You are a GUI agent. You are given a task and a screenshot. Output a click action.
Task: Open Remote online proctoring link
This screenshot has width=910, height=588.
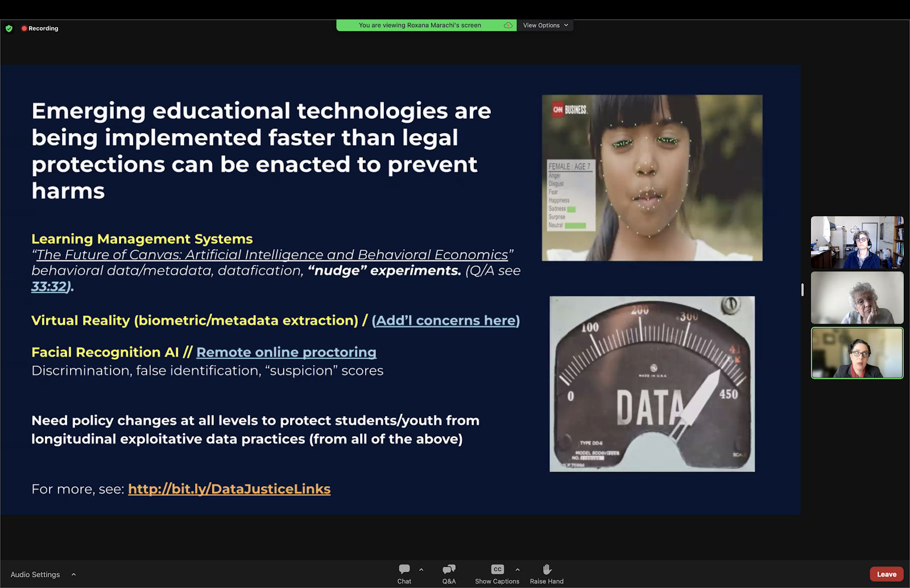coord(286,353)
